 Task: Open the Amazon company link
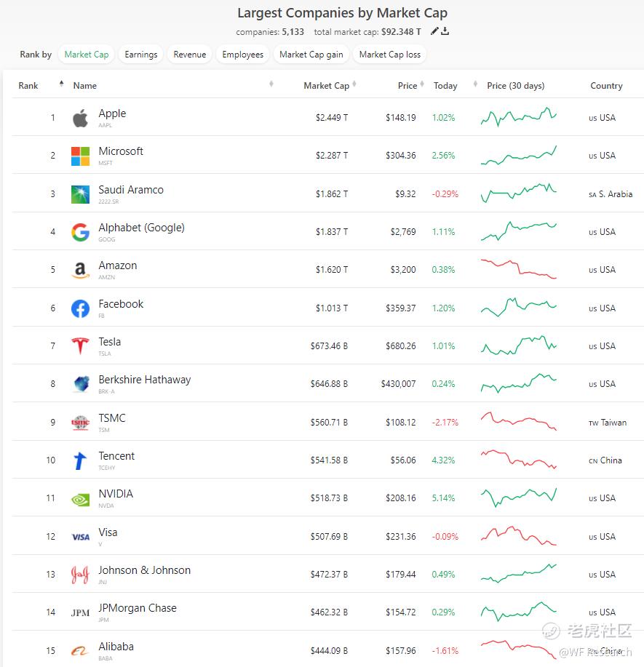pyautogui.click(x=118, y=266)
